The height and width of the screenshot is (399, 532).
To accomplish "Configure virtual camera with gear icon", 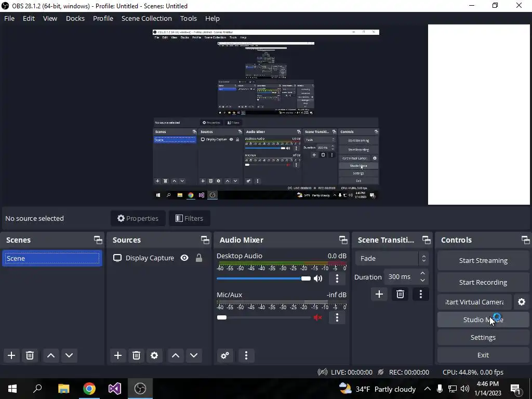I will [x=522, y=302].
